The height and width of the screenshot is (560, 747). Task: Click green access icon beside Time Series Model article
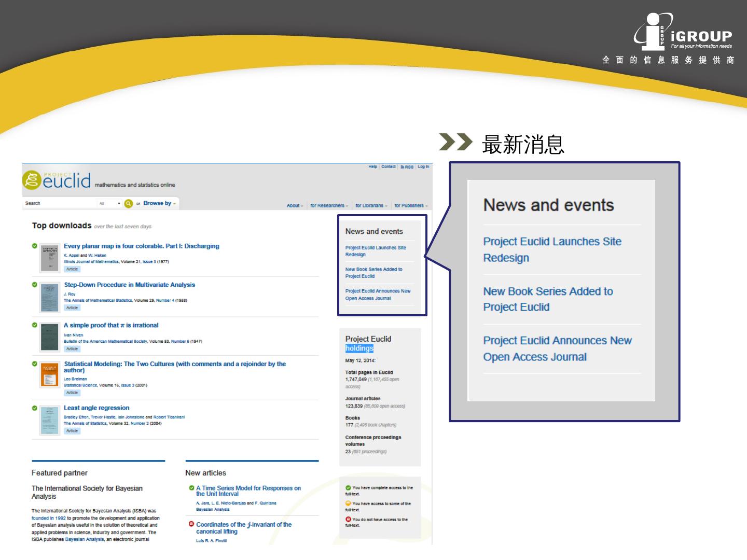click(x=192, y=488)
